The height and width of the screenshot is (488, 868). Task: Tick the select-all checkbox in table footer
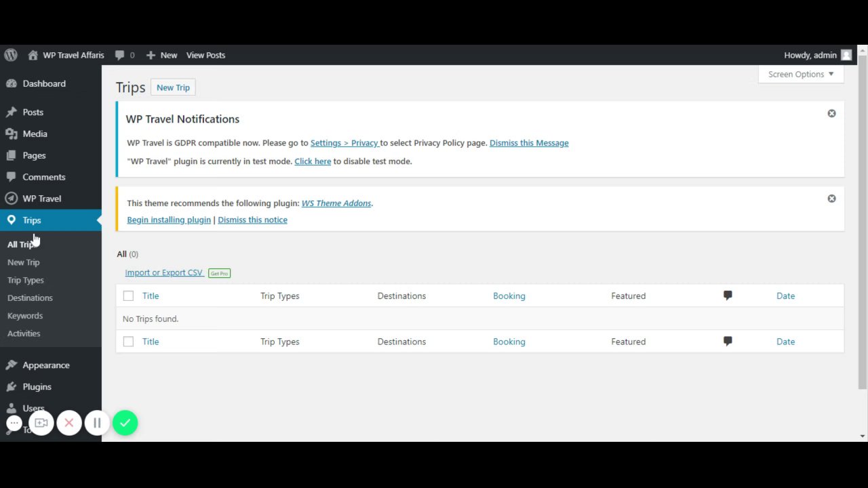[x=128, y=342]
